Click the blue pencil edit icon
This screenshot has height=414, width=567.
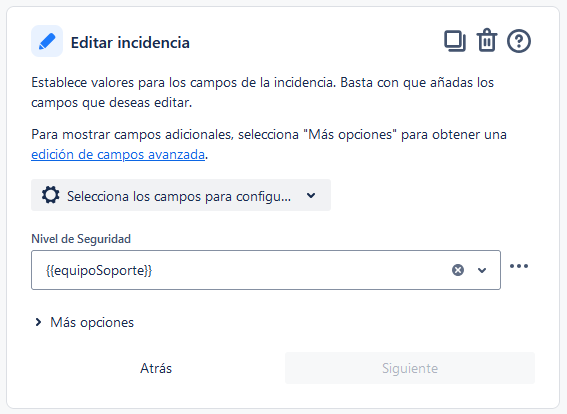click(x=47, y=41)
